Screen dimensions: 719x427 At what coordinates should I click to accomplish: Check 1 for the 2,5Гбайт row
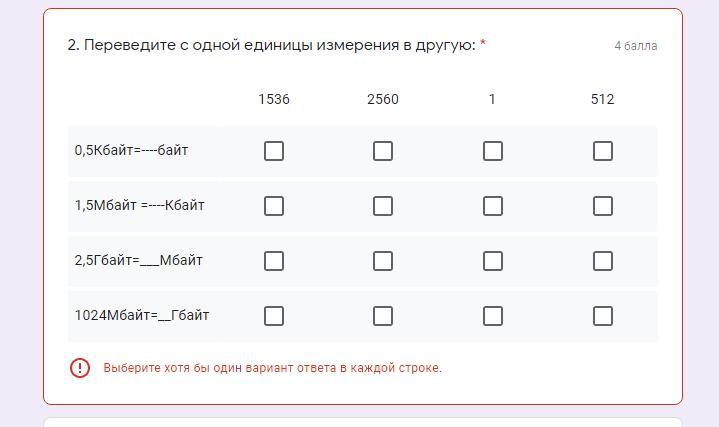pyautogui.click(x=492, y=261)
